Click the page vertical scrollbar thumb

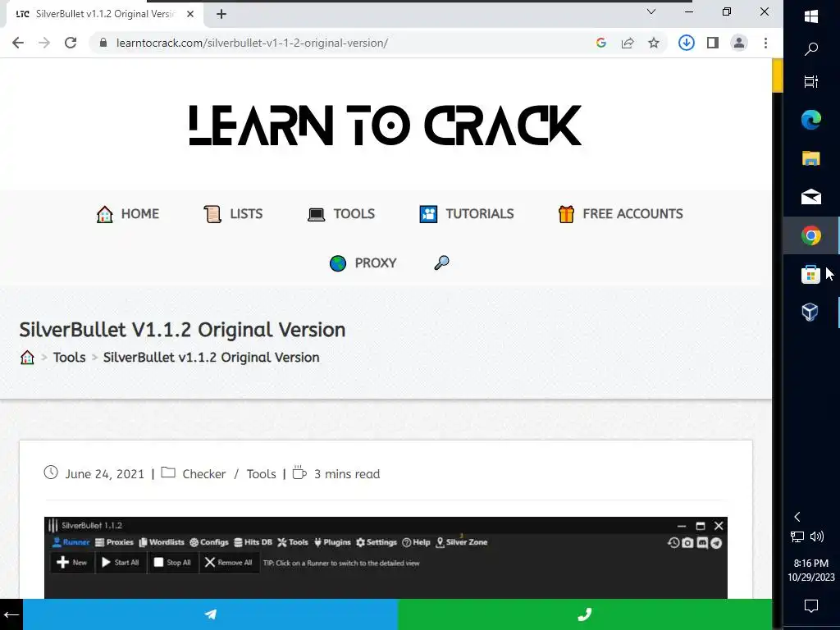(x=778, y=75)
